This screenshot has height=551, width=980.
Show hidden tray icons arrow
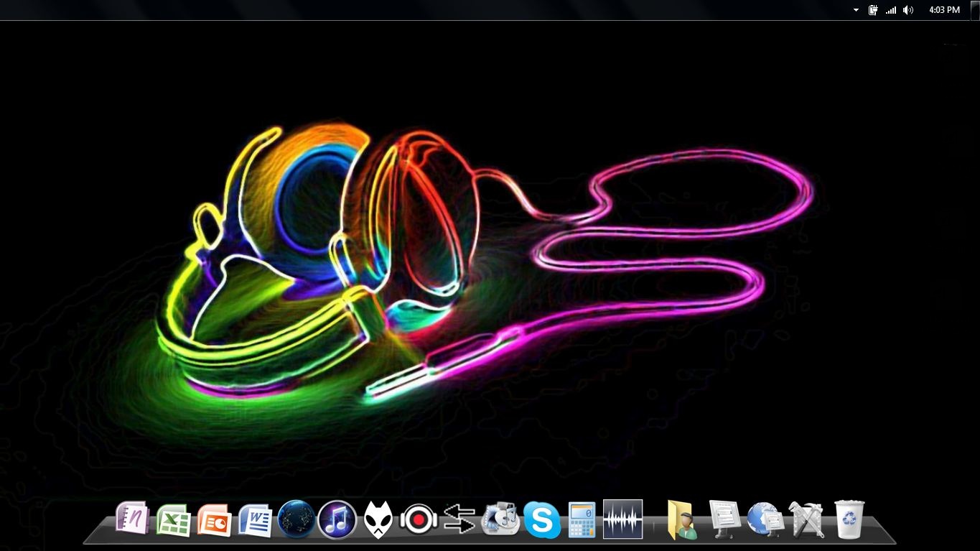point(856,10)
